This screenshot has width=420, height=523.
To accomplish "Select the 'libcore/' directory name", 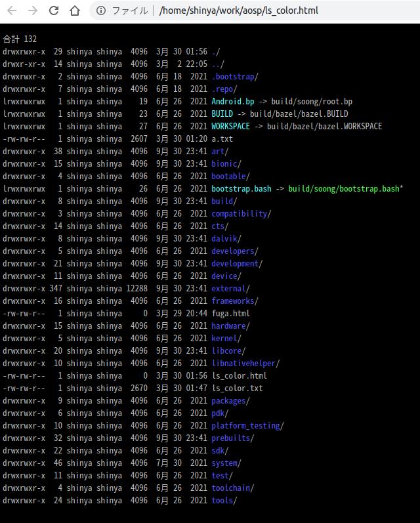I will [x=228, y=351].
